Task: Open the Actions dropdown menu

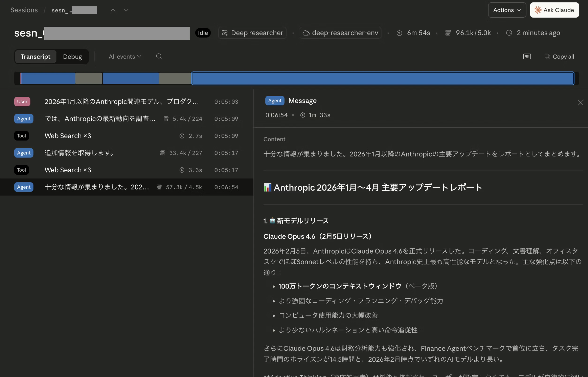Action: coord(507,10)
